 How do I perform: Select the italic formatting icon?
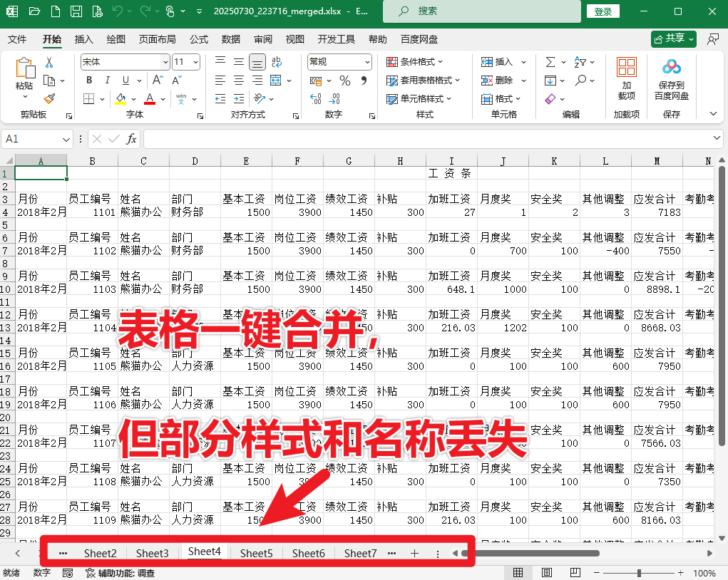pyautogui.click(x=107, y=81)
